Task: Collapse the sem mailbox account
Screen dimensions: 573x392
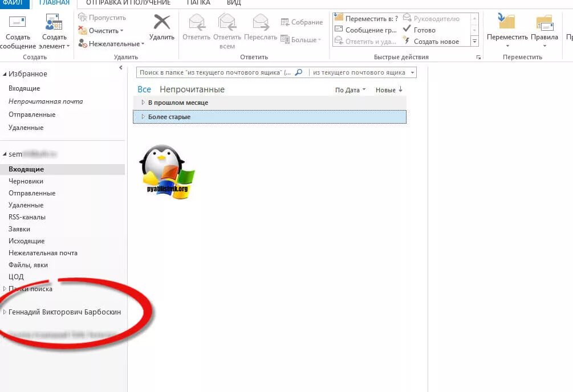Action: click(x=5, y=154)
